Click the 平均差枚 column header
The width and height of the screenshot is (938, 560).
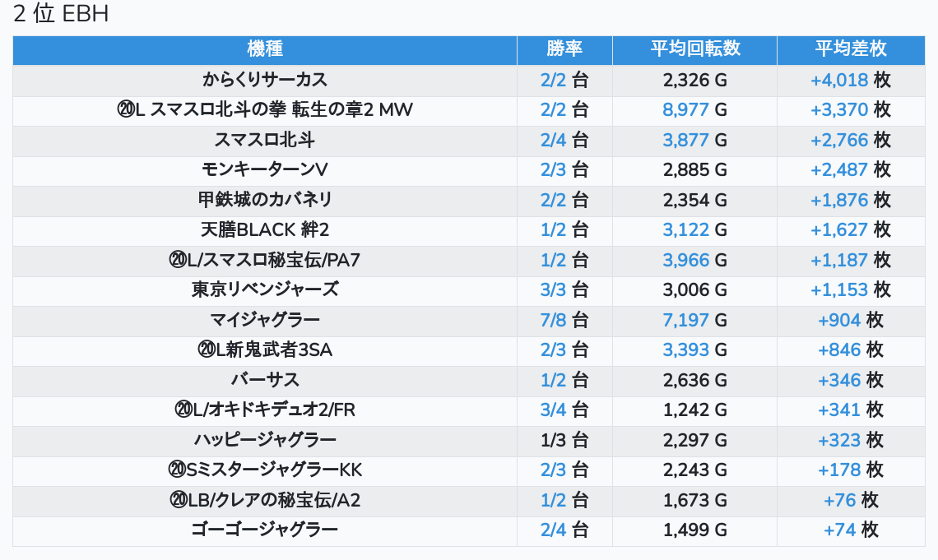[x=851, y=49]
